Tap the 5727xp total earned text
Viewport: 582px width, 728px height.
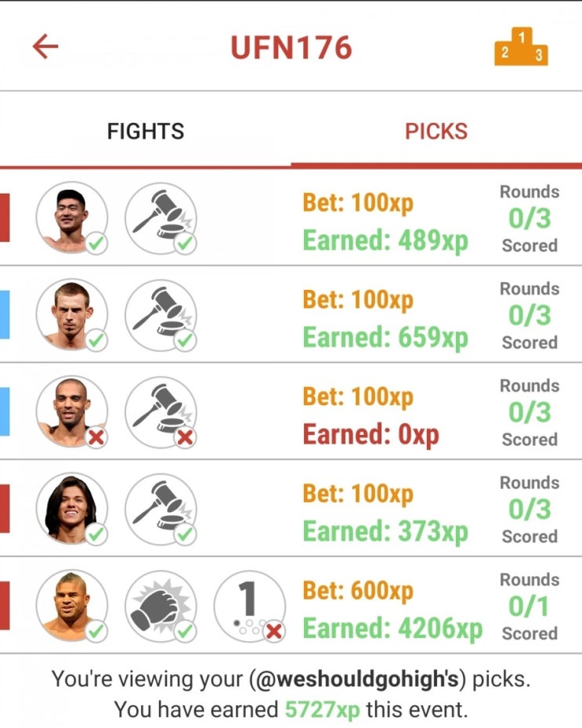pos(322,709)
